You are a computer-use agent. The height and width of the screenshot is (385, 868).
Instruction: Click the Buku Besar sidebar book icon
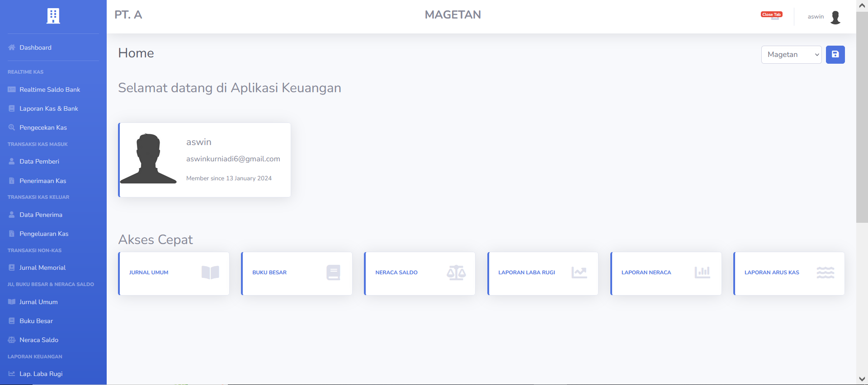point(12,321)
